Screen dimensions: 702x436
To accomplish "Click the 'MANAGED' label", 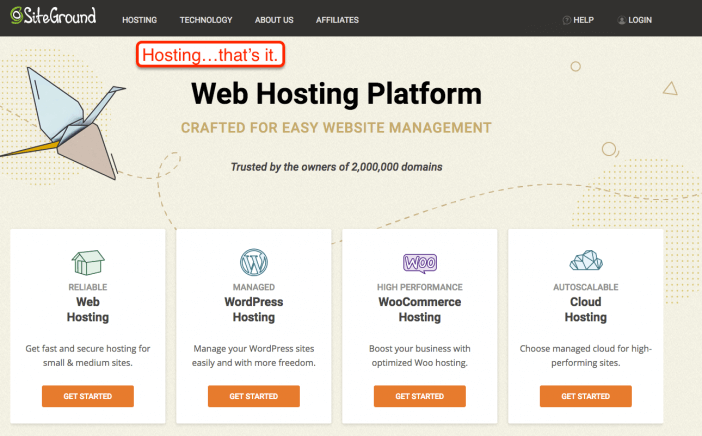I will (x=254, y=287).
